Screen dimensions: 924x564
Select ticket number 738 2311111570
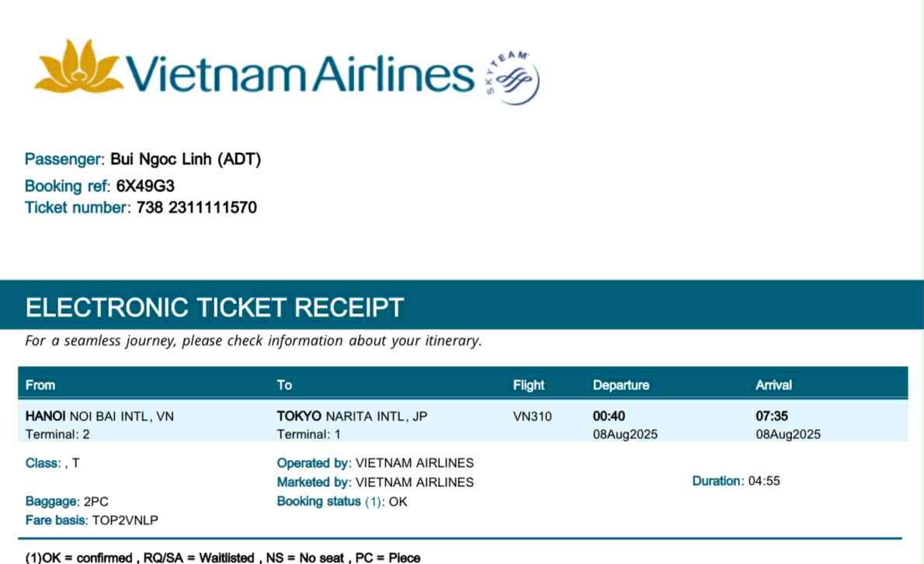(196, 208)
